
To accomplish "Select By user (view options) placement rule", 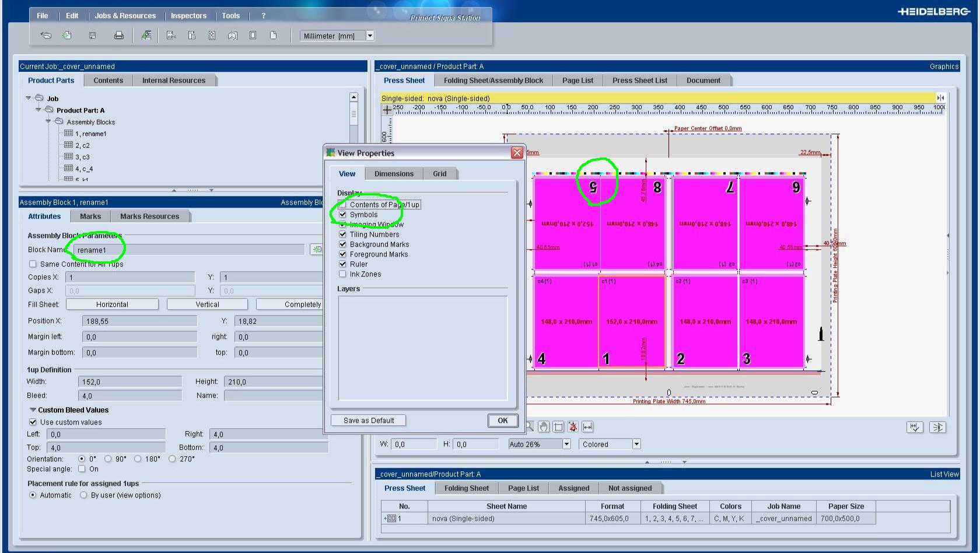I will tap(83, 495).
